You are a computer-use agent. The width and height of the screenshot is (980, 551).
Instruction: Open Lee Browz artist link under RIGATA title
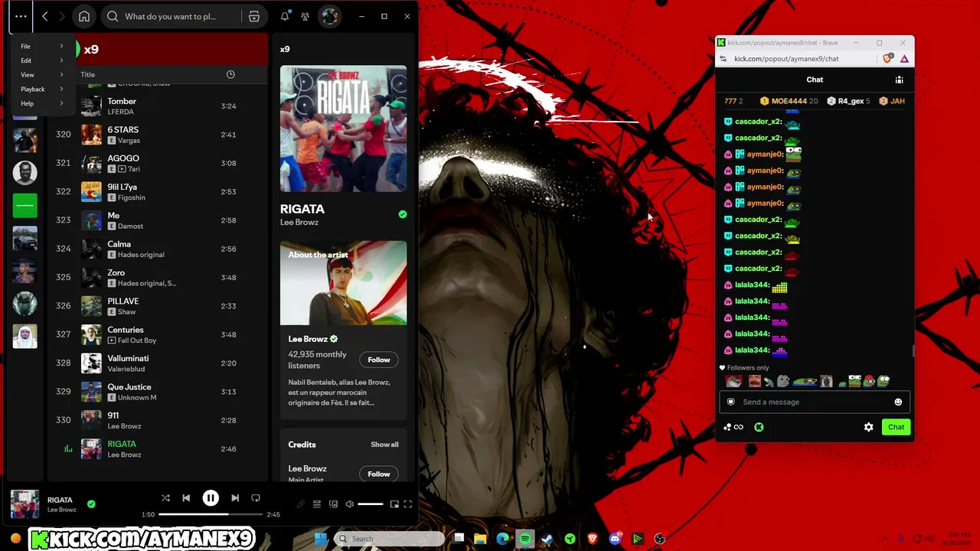click(x=299, y=223)
